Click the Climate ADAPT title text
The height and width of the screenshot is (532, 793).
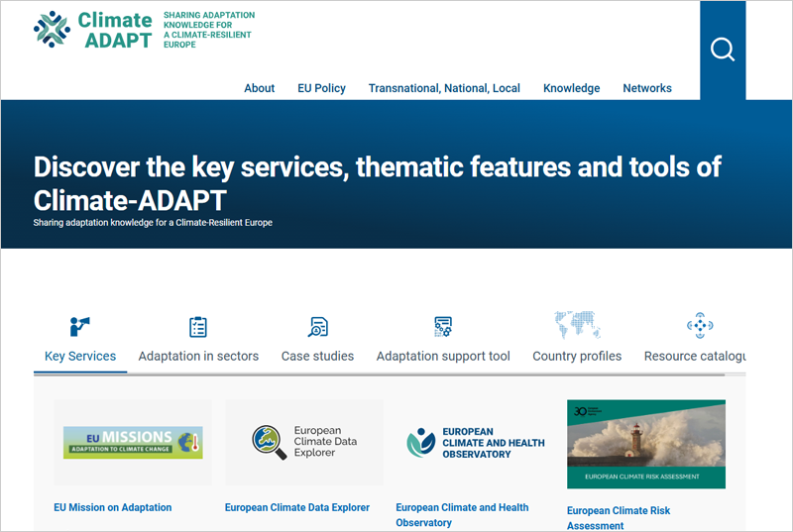(x=115, y=30)
